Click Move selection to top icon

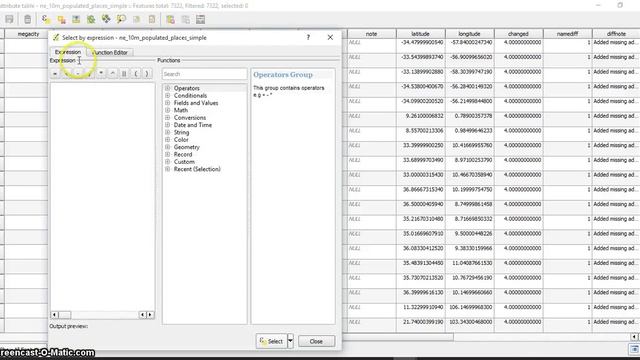point(76,19)
